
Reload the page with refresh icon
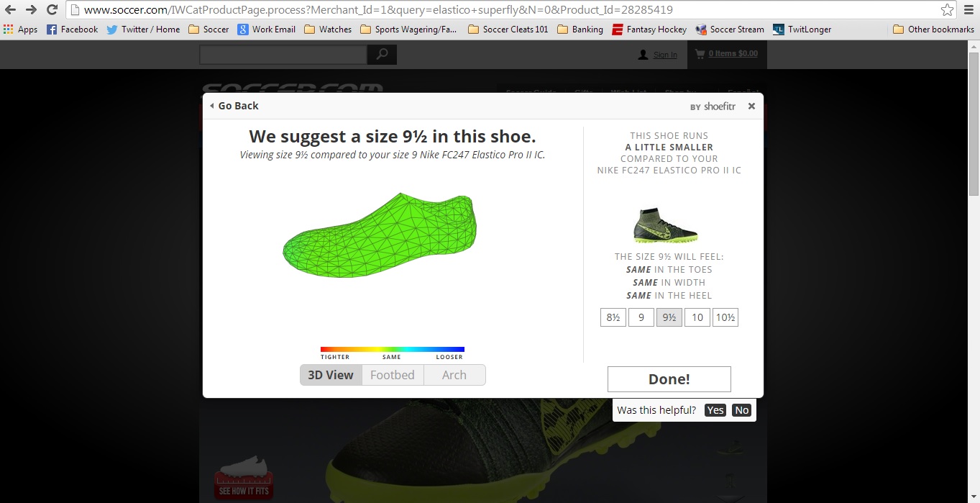(52, 10)
